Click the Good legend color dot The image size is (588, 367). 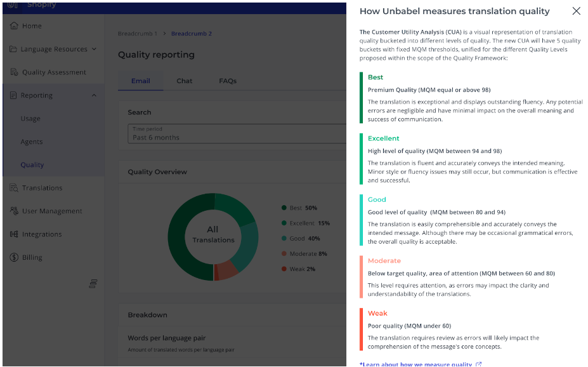point(284,238)
